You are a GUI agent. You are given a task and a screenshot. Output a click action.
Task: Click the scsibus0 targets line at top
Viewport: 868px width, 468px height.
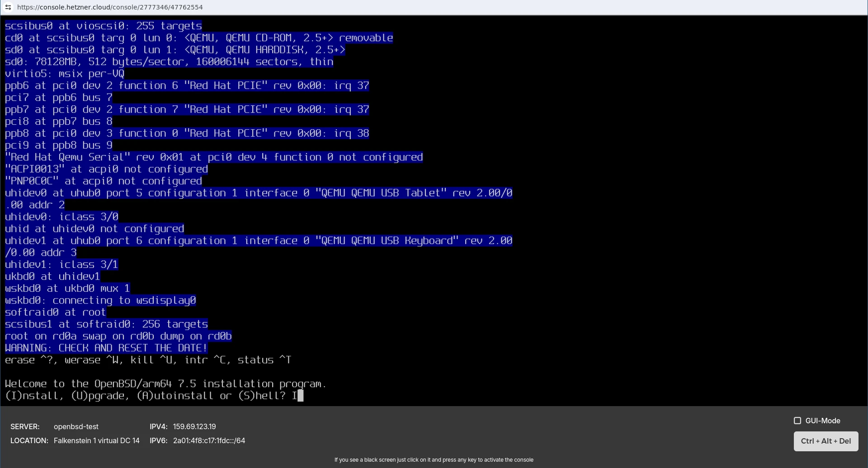(103, 26)
